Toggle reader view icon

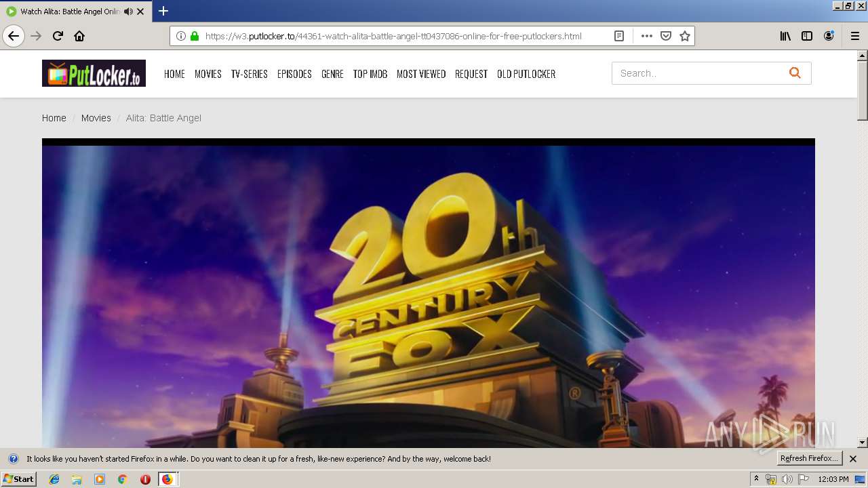[x=619, y=36]
